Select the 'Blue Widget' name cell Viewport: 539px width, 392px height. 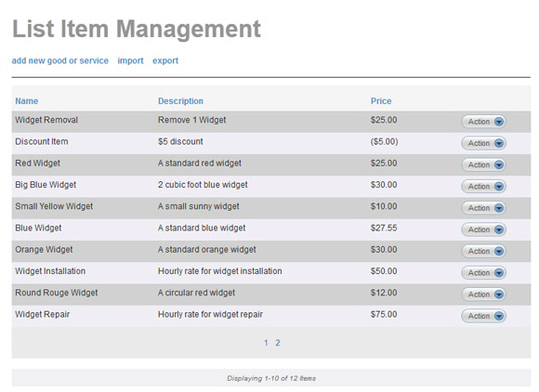coord(38,229)
